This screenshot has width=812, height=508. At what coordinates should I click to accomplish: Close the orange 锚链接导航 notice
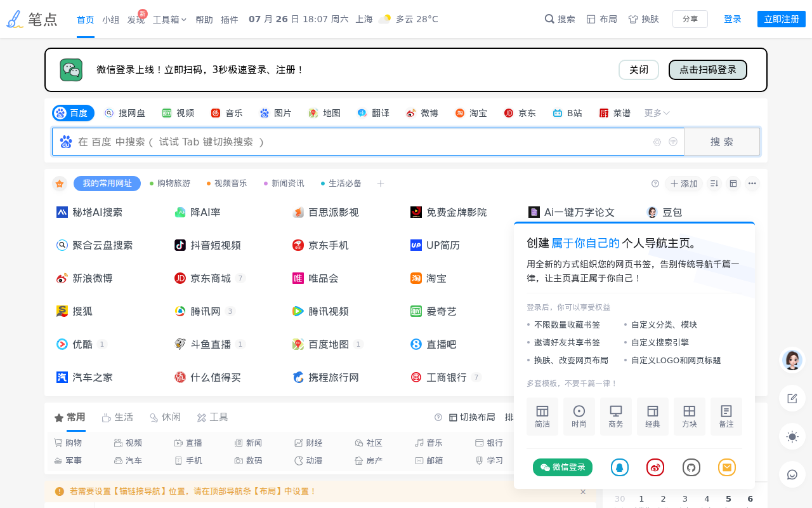(x=583, y=491)
